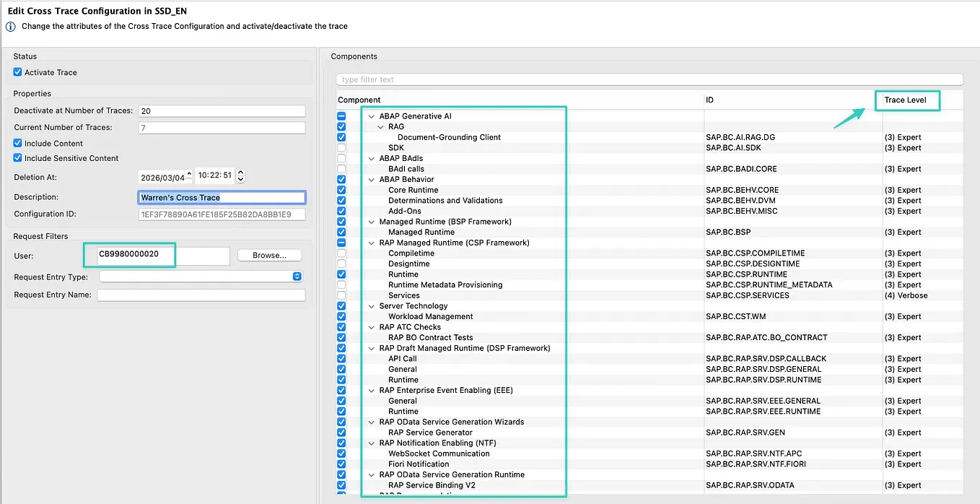
Task: Enable the SDK component checkbox
Action: click(x=341, y=147)
